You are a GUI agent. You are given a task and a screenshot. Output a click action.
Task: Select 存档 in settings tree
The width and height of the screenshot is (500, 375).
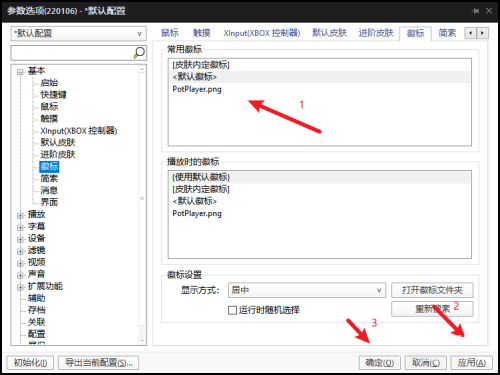pyautogui.click(x=36, y=310)
